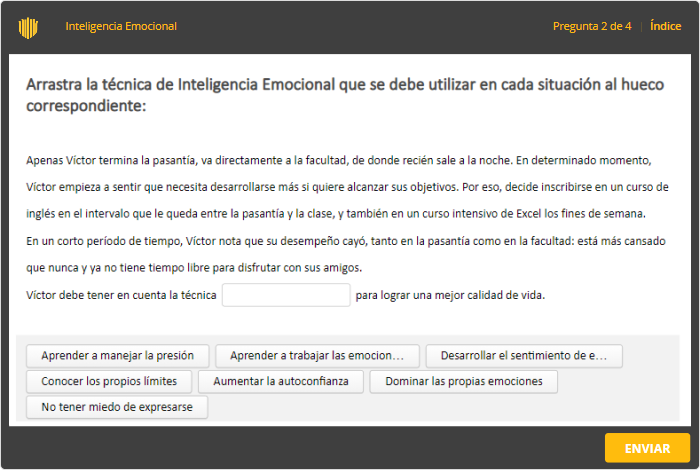Pick 'Dominar las propias emociones' option
The image size is (700, 470).
tap(464, 382)
